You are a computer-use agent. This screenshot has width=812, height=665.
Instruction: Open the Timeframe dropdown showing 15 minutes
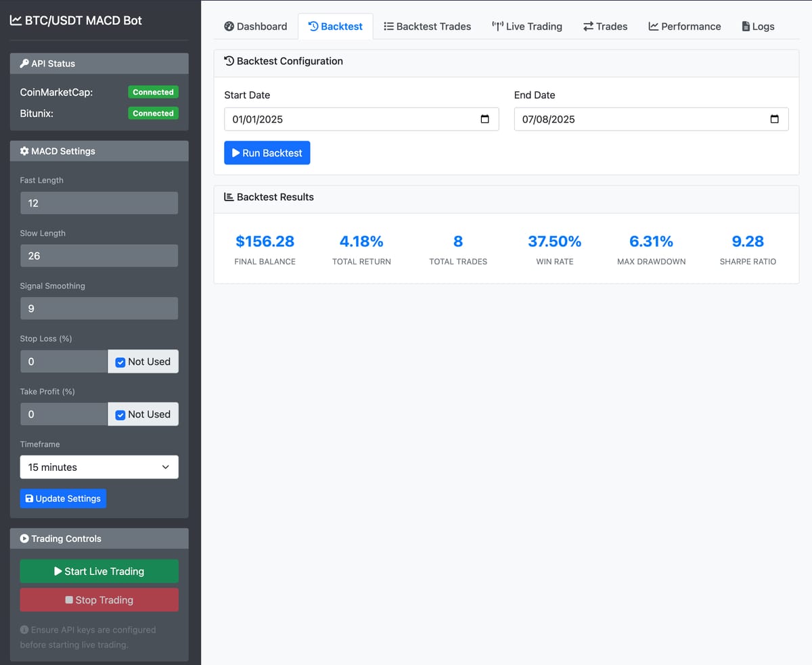[x=99, y=467]
